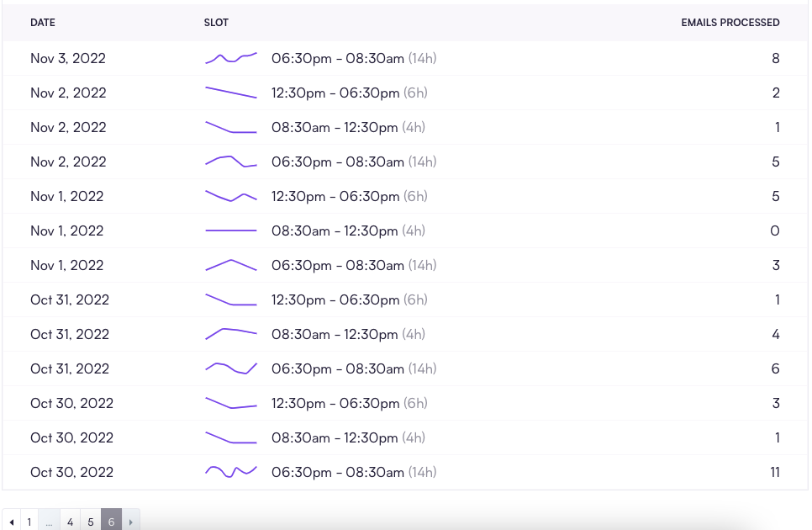Click the SLOT column header
This screenshot has height=530, width=812.
click(217, 23)
